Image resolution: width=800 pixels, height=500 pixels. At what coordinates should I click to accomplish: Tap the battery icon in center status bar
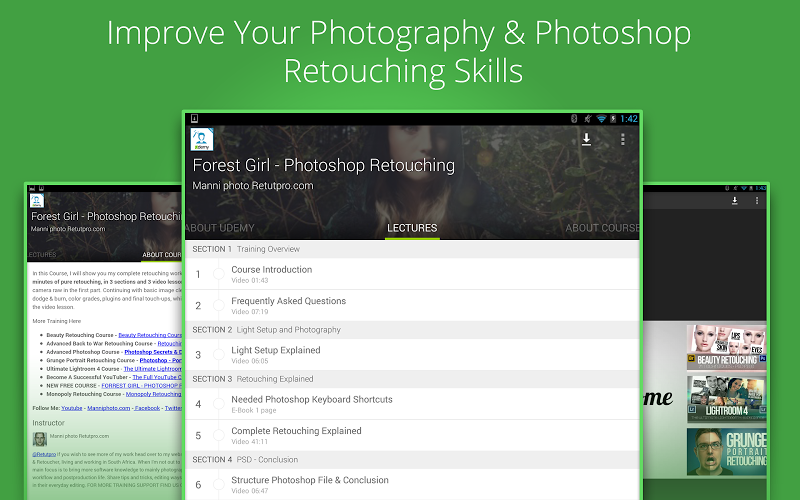(x=613, y=119)
